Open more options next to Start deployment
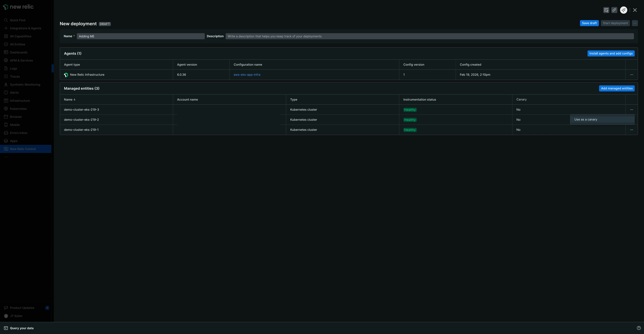644x334 pixels. [635, 23]
